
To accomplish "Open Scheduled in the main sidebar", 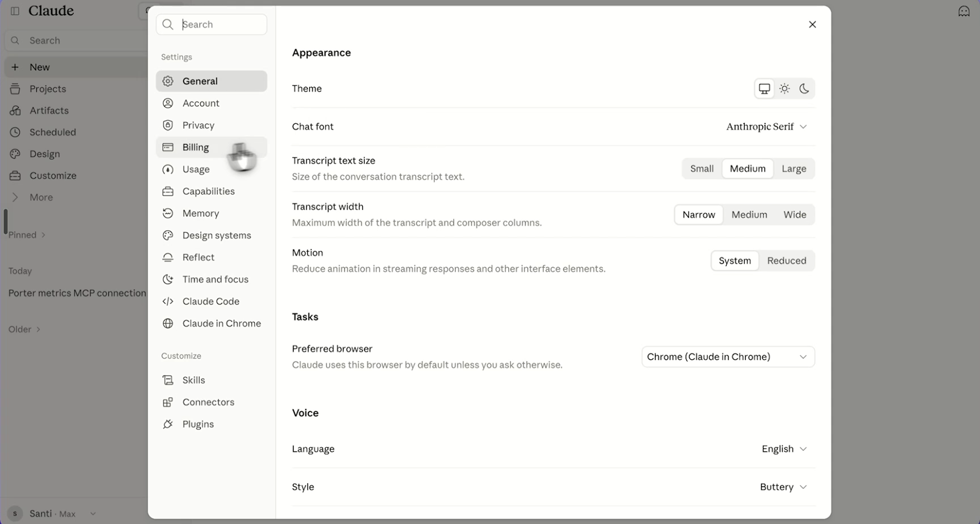I will point(76,132).
